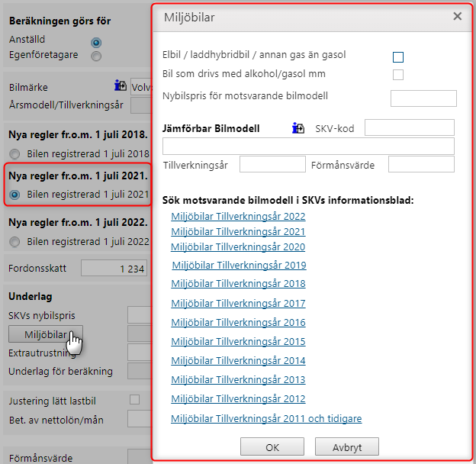This screenshot has height=464, width=476.
Task: Click the Underlag för beräkning field
Action: (140, 371)
